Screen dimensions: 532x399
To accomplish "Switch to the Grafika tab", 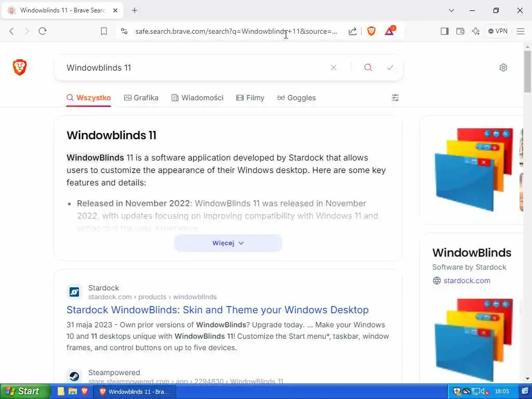I will 141,98.
